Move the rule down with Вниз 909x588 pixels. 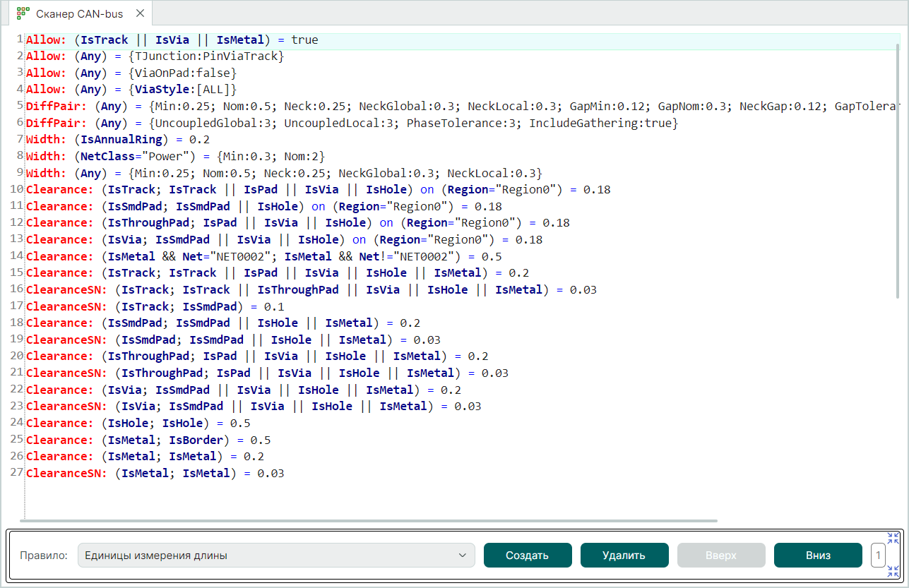pyautogui.click(x=818, y=556)
